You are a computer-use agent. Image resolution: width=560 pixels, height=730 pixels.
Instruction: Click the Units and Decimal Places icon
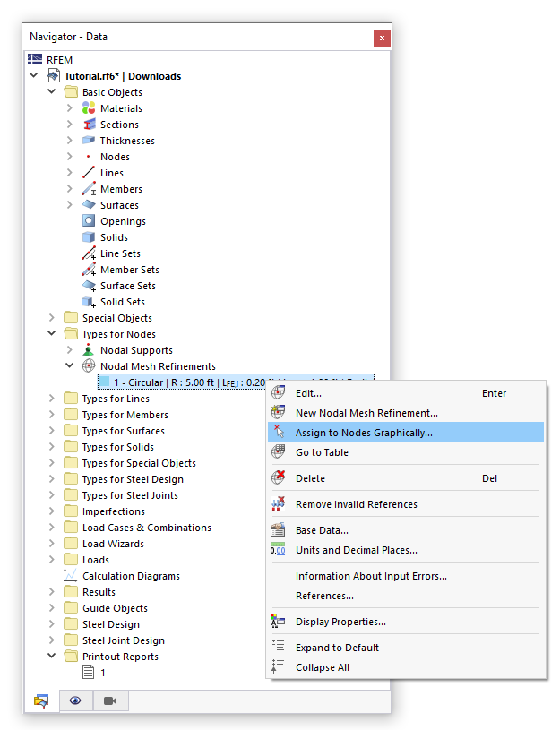point(278,549)
